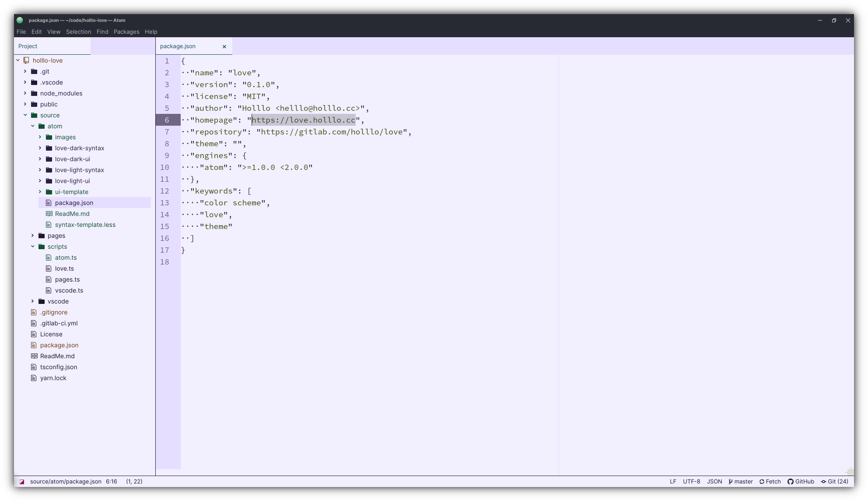Close the package.json tab
Screen dimensions: 868x501
(x=224, y=46)
